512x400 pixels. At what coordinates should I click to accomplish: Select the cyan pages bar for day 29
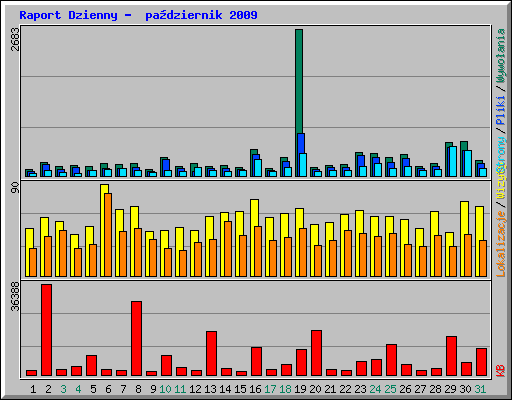click(452, 161)
